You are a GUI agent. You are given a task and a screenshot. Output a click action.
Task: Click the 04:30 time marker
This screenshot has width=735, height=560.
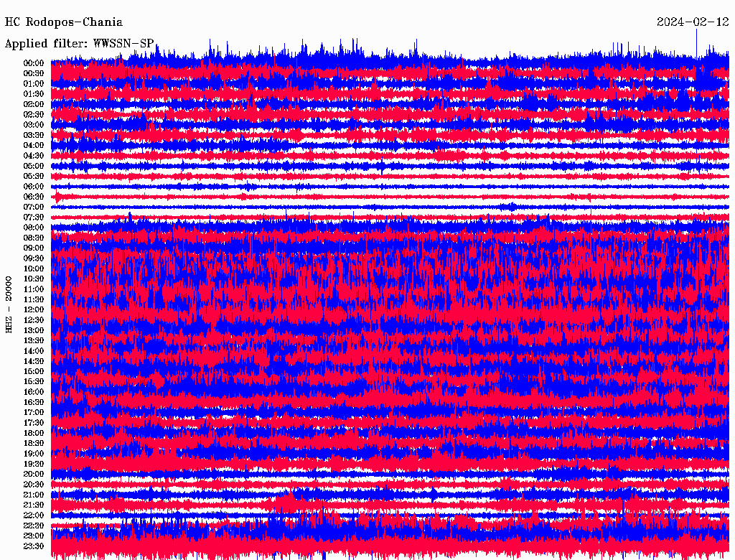(x=34, y=156)
